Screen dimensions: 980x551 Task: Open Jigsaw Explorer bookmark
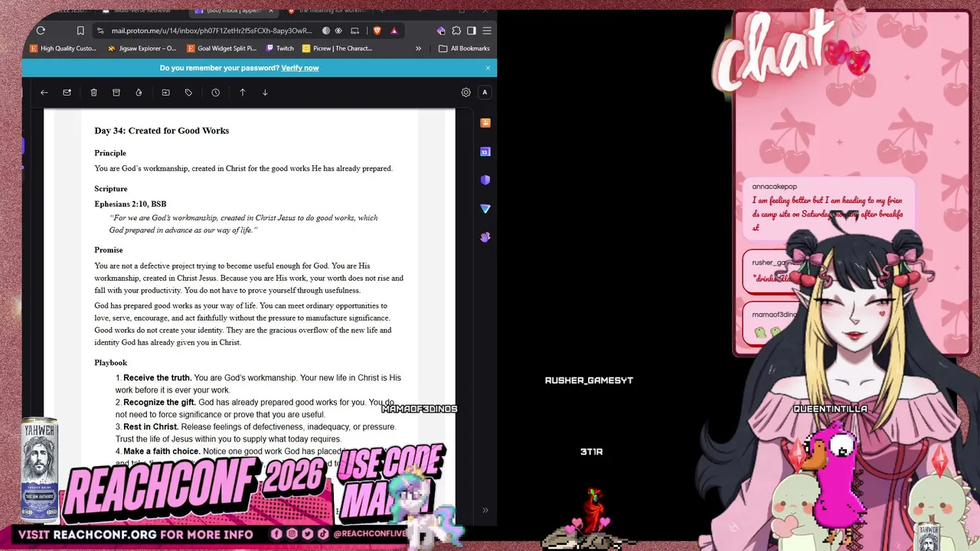pos(142,48)
